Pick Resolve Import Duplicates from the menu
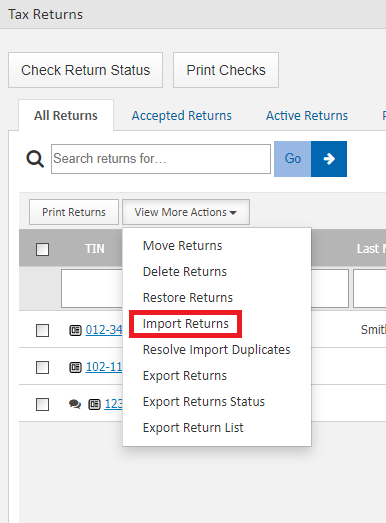Image resolution: width=386 pixels, height=523 pixels. [x=217, y=350]
